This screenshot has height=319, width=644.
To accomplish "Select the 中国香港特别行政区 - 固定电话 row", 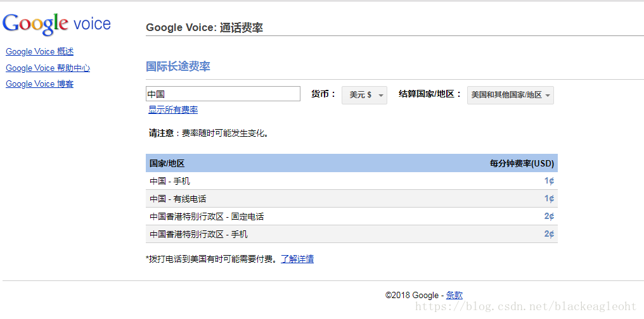I will (352, 216).
